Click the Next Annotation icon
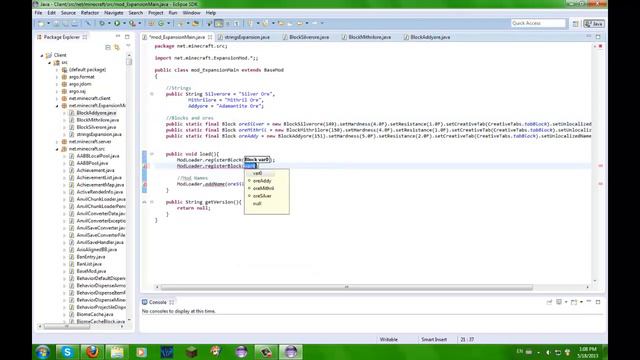Viewport: 640px width, 360px height. click(x=251, y=24)
